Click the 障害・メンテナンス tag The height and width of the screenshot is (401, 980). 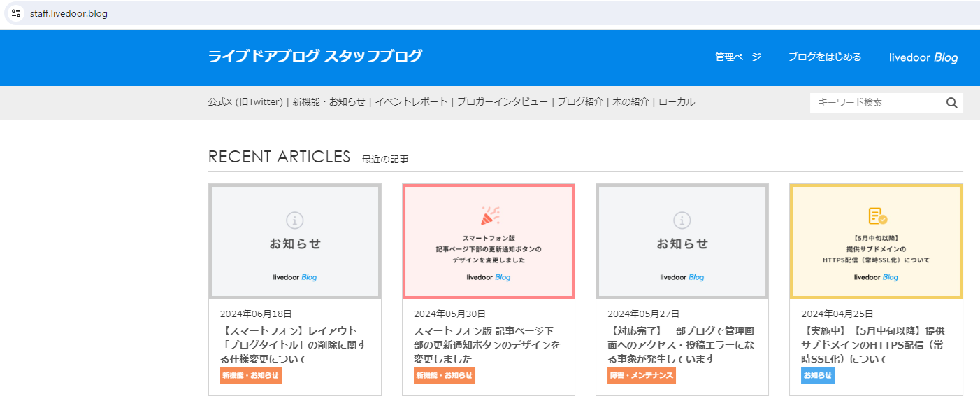642,376
